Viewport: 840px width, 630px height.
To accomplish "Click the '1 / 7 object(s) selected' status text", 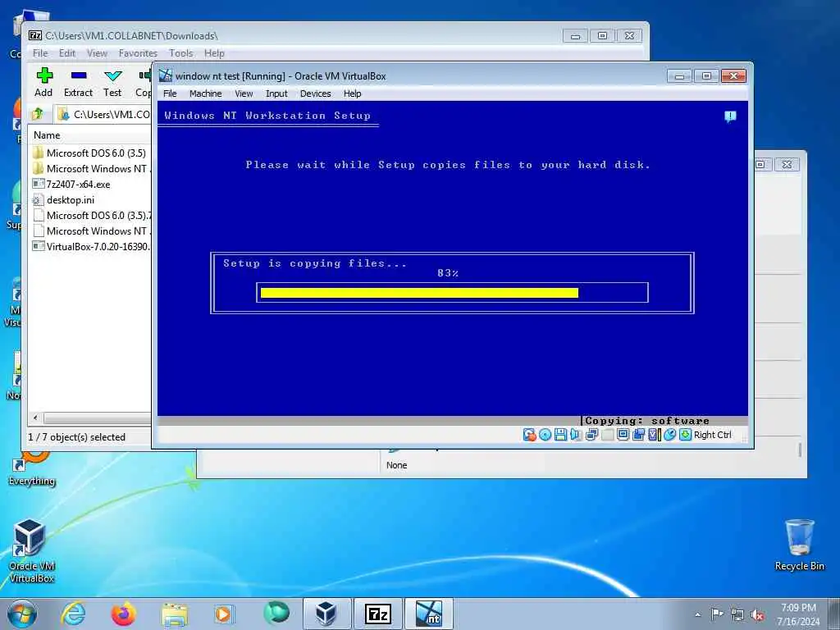I will click(x=76, y=437).
